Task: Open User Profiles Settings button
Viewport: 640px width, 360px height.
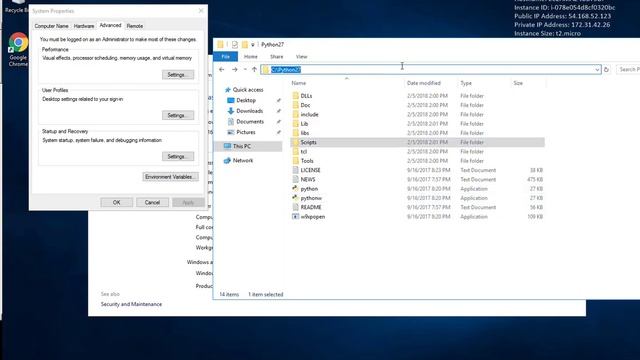Action: click(178, 115)
